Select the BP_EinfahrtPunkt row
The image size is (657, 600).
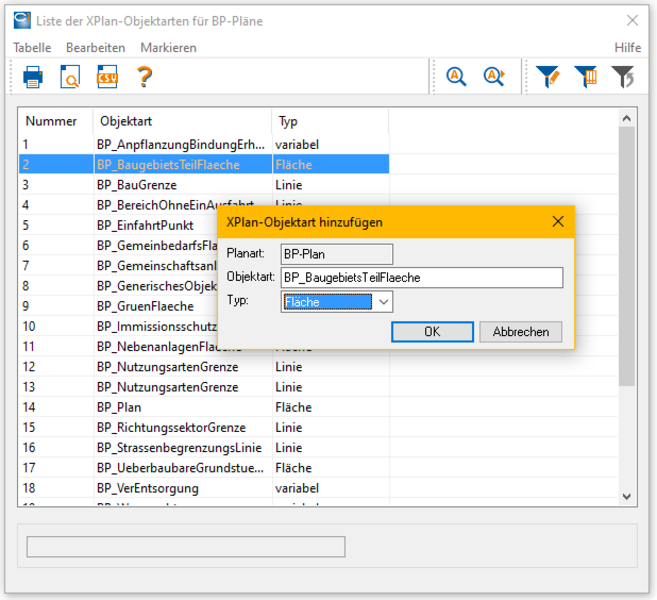click(x=119, y=225)
